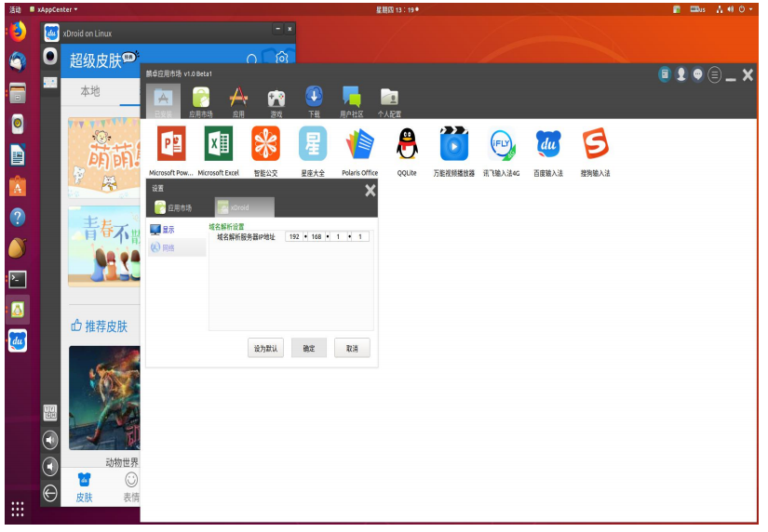
Task: Switch to 应用市场 tab in settings dialog
Action: click(173, 207)
